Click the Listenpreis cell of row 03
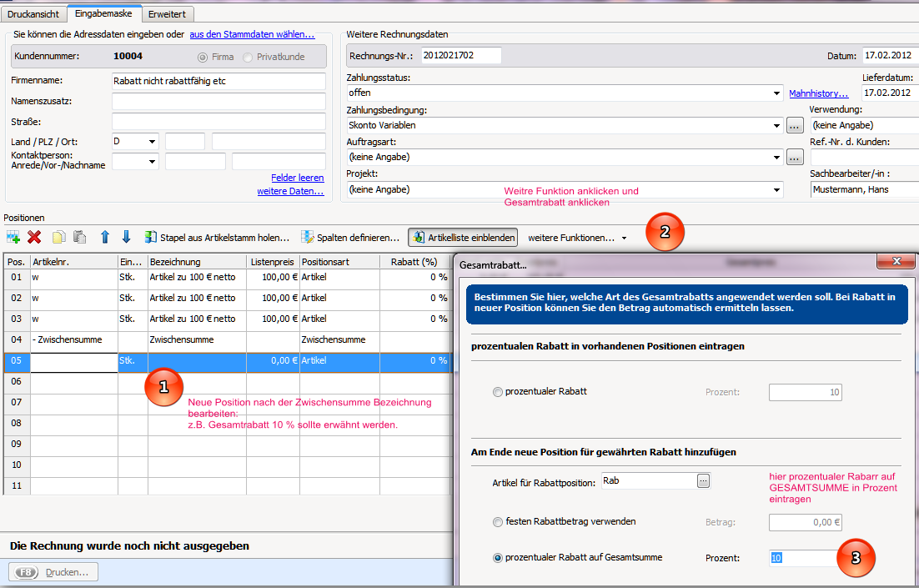919x588 pixels. (x=274, y=319)
